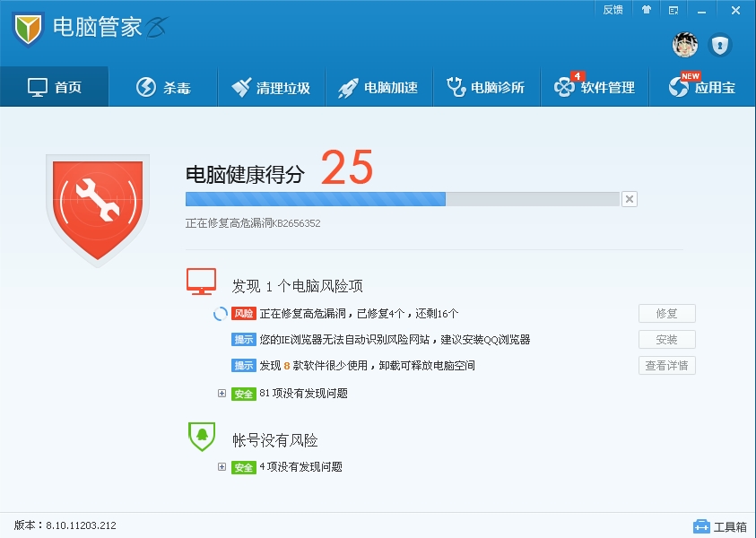The image size is (756, 538).
Task: Cancel the repair with the X button
Action: coord(630,199)
